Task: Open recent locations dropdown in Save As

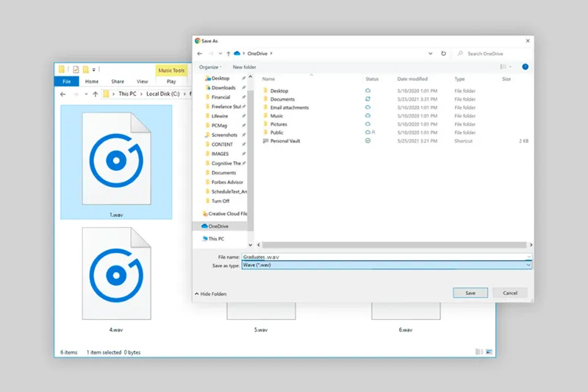Action: [x=220, y=54]
